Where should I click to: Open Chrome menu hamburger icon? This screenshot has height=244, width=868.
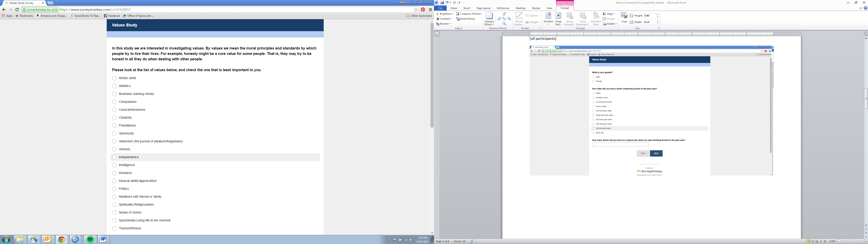(x=430, y=10)
